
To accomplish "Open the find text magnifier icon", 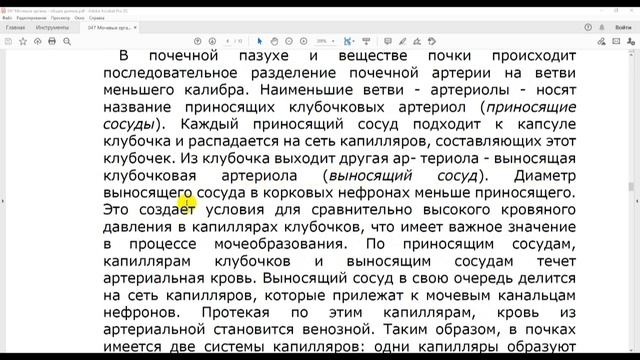I will tap(67, 41).
